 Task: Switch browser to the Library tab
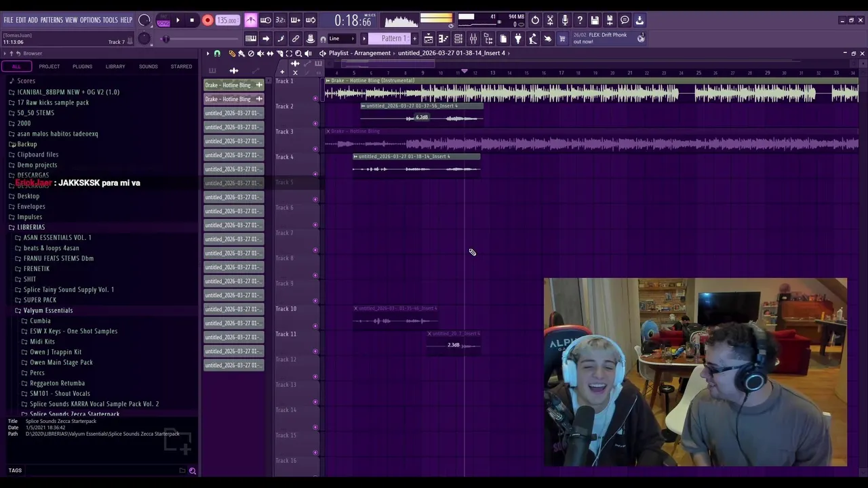coord(115,66)
